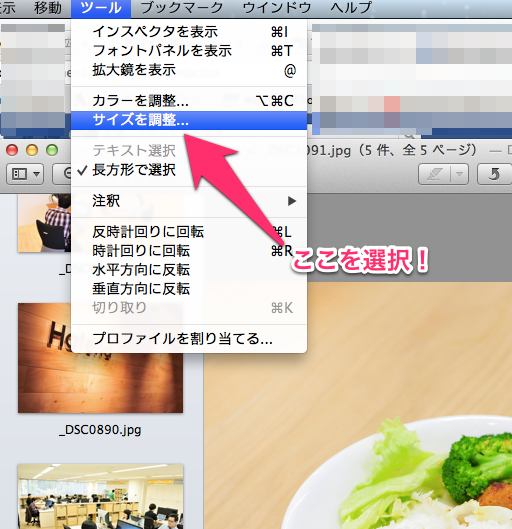Viewport: 512px width, 529px height.
Task: Open the sidebar view dropdown button
Action: pyautogui.click(x=25, y=174)
